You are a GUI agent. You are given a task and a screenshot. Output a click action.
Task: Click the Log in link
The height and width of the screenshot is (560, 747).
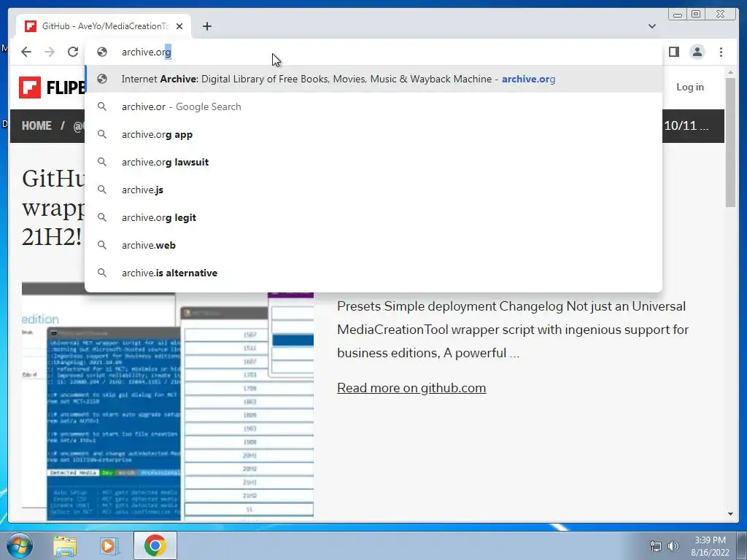point(690,87)
